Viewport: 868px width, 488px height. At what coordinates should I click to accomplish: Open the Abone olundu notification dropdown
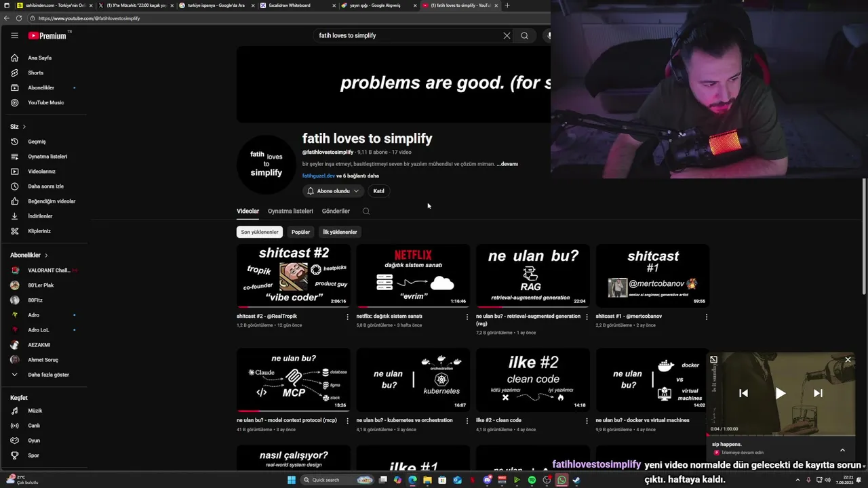333,191
